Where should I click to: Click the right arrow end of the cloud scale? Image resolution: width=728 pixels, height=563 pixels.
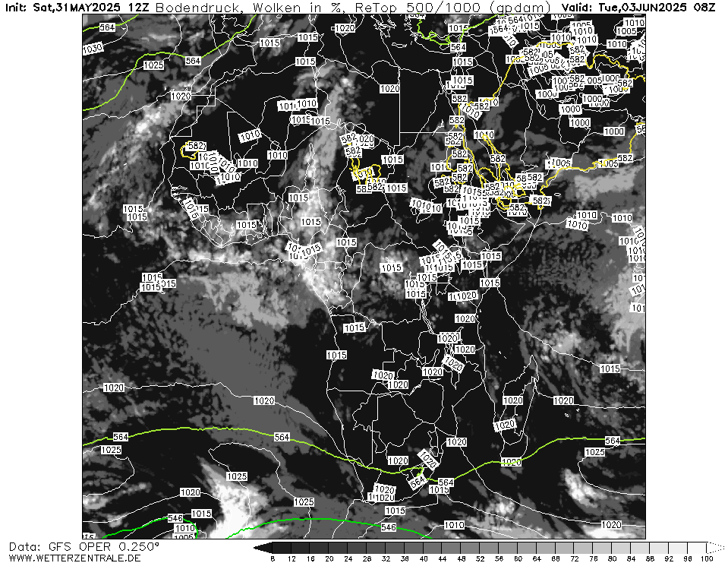click(x=715, y=548)
